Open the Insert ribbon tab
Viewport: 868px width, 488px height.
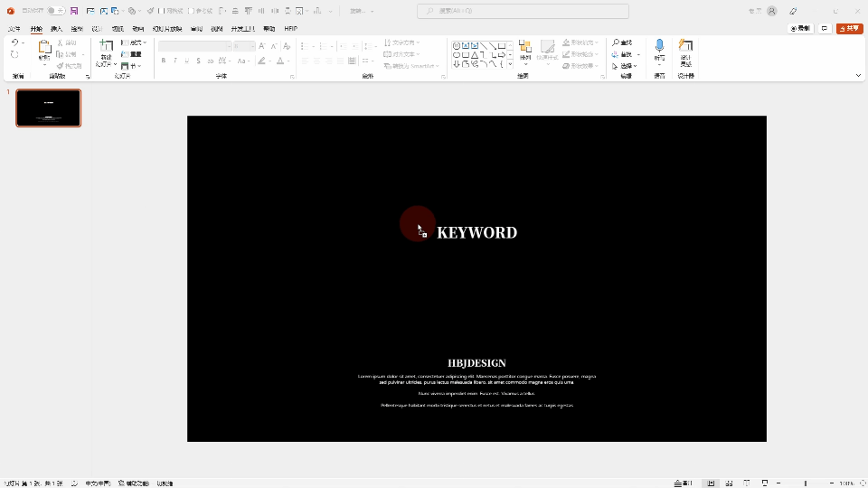56,29
